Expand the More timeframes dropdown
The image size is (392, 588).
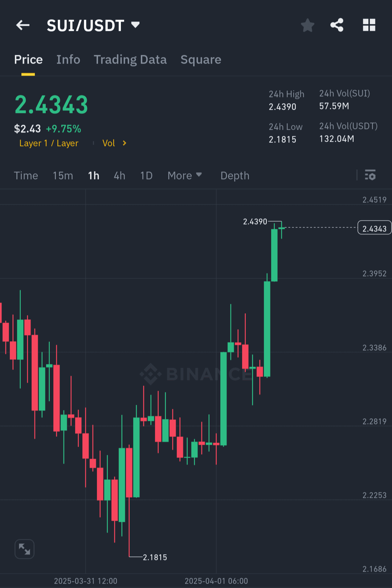tap(185, 176)
